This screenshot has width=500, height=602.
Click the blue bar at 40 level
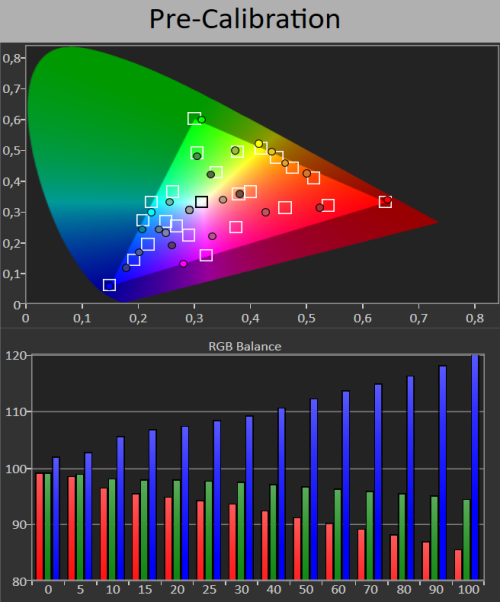click(x=281, y=493)
